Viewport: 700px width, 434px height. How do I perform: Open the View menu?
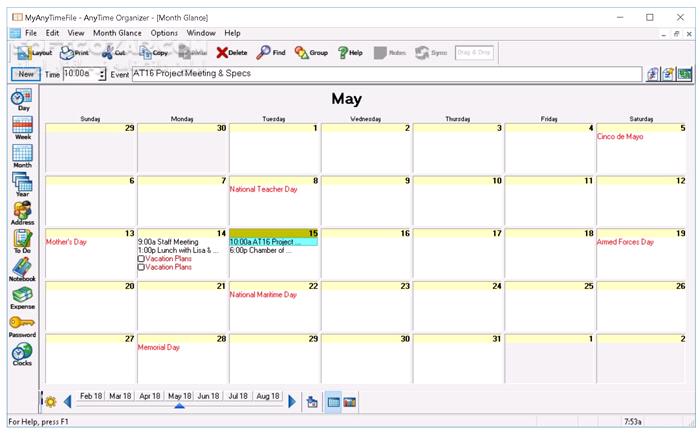(x=76, y=33)
